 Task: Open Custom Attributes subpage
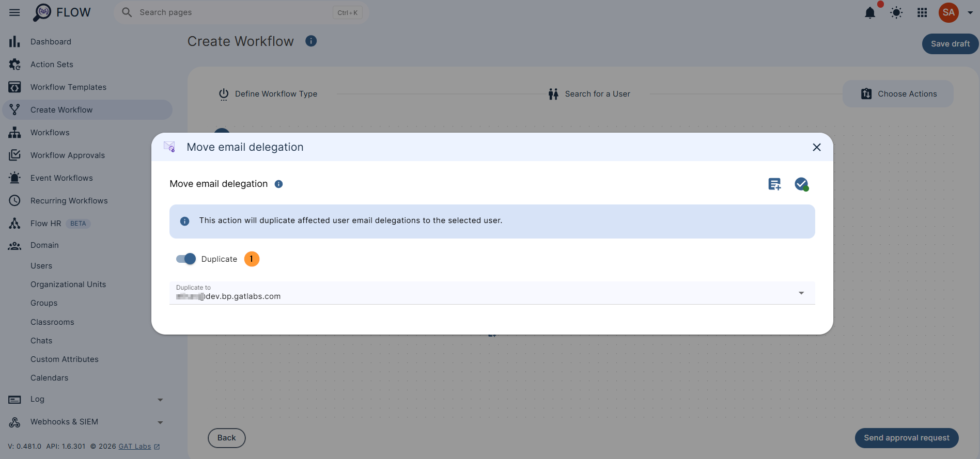click(65, 359)
